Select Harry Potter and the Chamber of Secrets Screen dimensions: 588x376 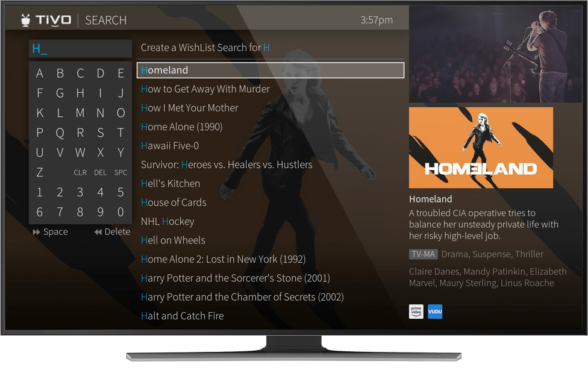(242, 297)
